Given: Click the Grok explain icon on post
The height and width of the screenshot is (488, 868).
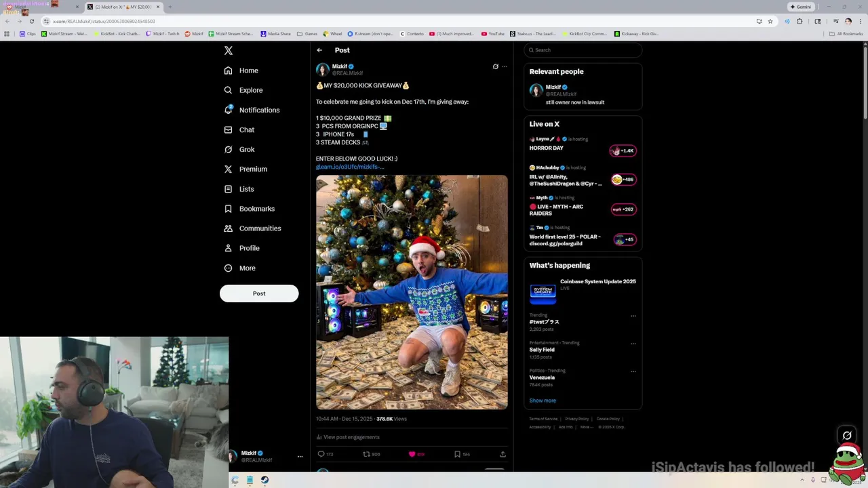Looking at the screenshot, I should click(495, 66).
